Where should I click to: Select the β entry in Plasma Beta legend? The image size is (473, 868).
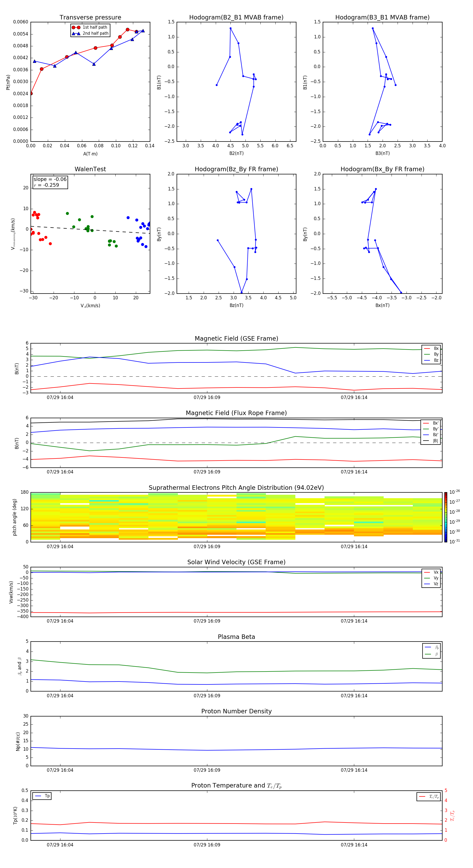[431, 654]
